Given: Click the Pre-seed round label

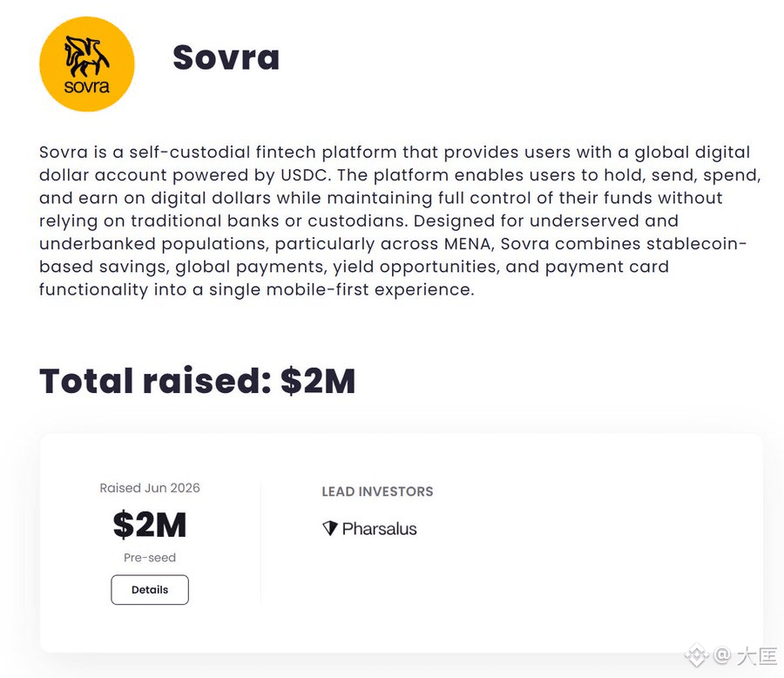Looking at the screenshot, I should (x=150, y=558).
